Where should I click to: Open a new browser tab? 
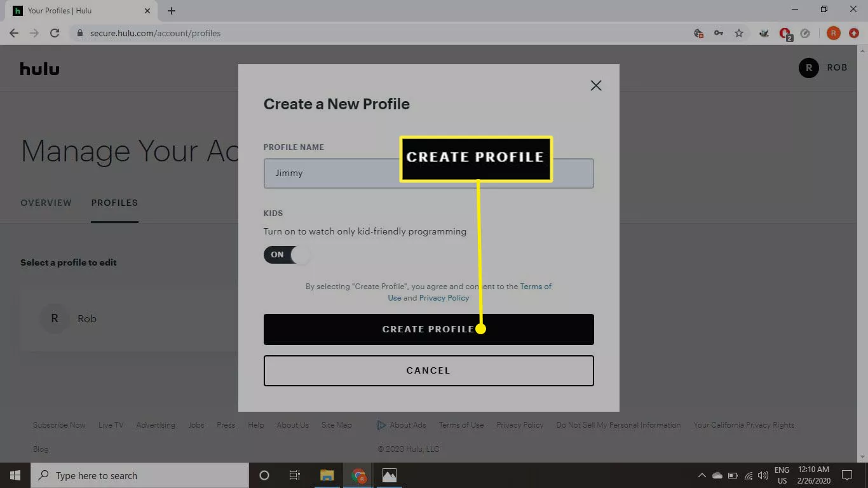[x=172, y=11]
